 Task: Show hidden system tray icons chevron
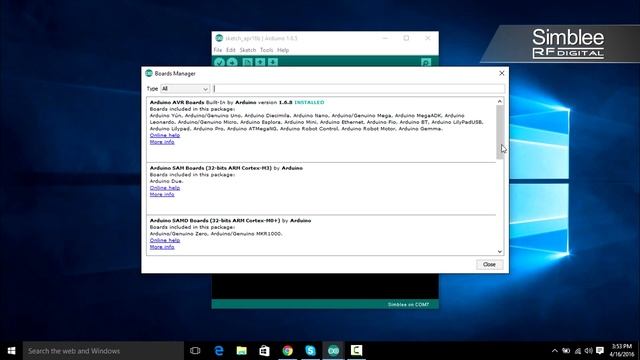point(555,351)
